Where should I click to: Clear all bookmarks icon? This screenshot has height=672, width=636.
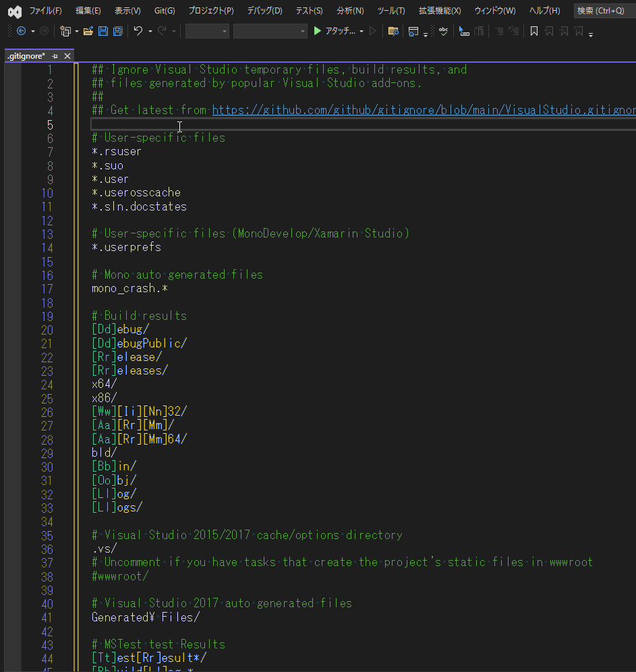pyautogui.click(x=579, y=31)
